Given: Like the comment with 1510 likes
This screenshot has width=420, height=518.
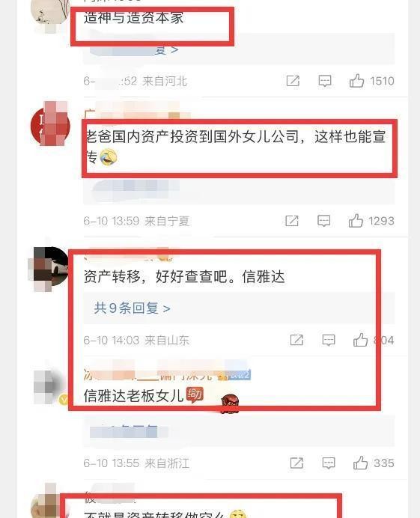Looking at the screenshot, I should click(357, 81).
